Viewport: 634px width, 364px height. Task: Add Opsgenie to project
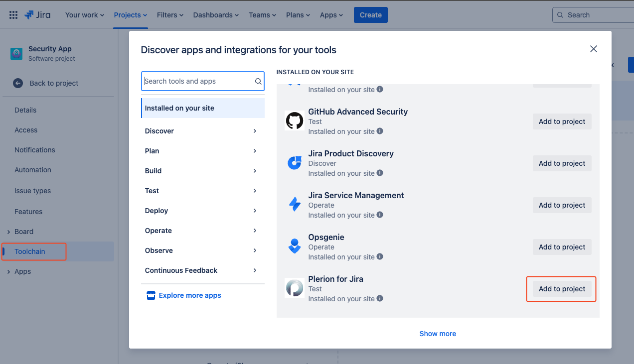[x=562, y=247]
